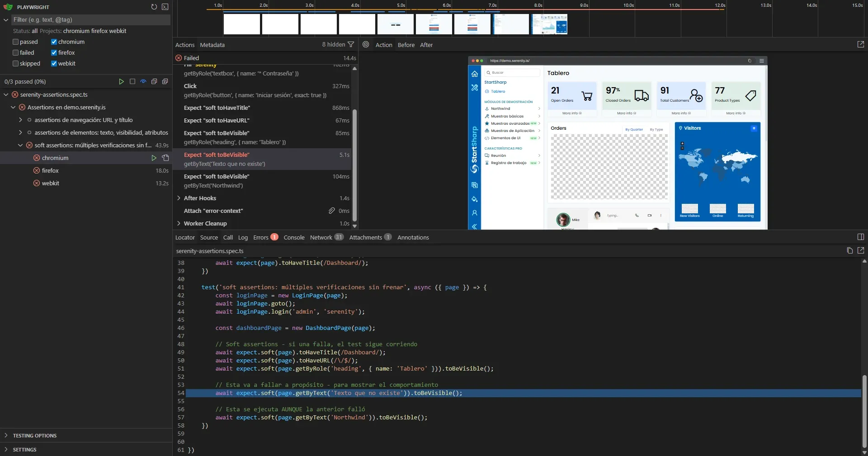Click the refresh tests icon
This screenshot has height=456, width=868.
coord(154,7)
